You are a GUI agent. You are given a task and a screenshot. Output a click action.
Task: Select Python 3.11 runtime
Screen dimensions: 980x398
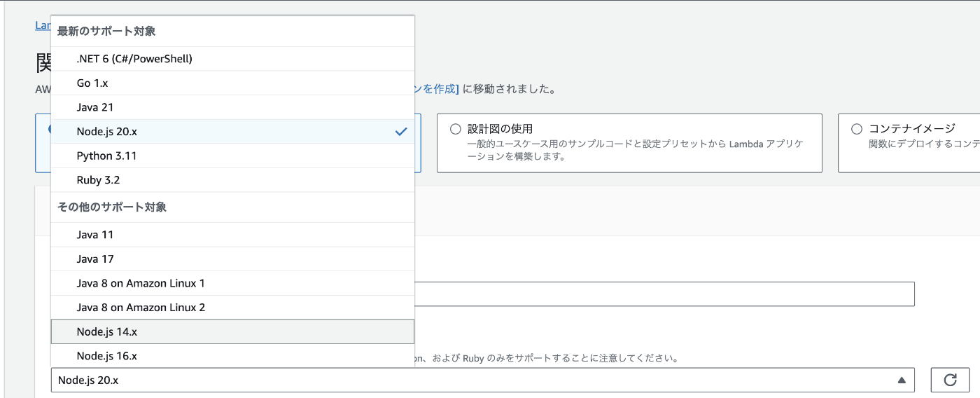(x=232, y=156)
